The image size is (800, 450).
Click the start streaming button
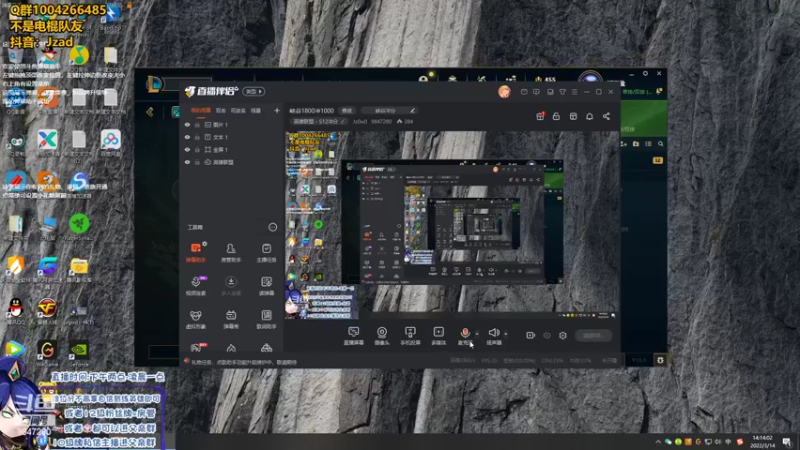pyautogui.click(x=593, y=335)
